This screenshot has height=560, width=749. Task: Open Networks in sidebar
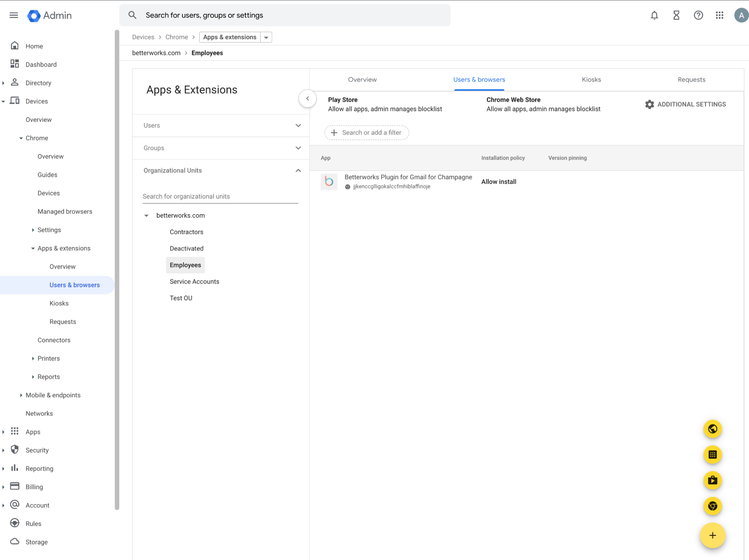click(39, 413)
